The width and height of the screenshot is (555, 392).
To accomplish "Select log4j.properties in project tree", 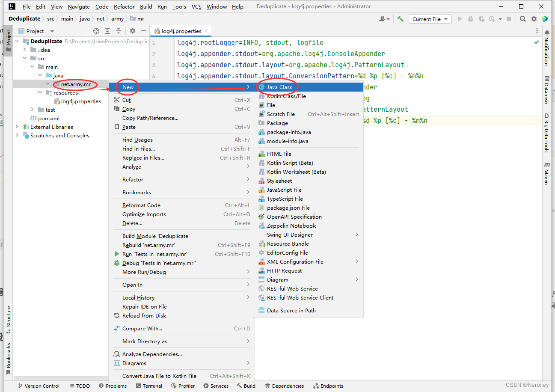I will 77,101.
